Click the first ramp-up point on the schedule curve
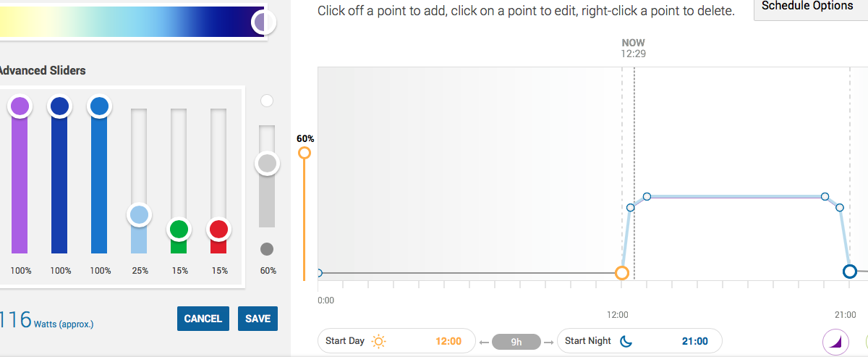 pyautogui.click(x=631, y=208)
